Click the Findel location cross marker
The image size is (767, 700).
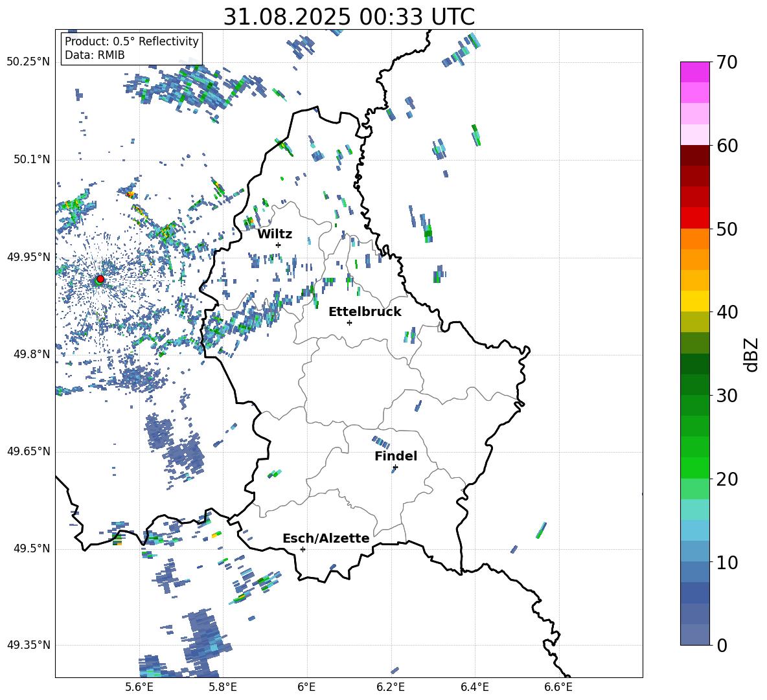(x=395, y=468)
